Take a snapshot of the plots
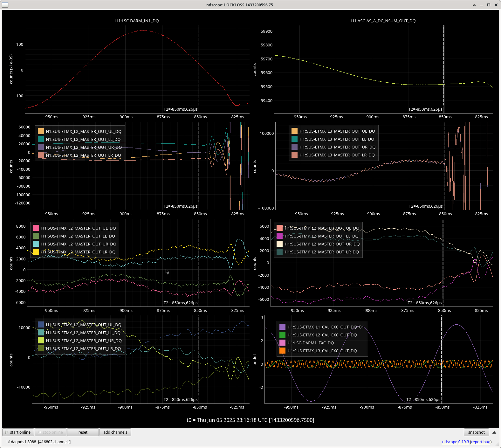501x448 pixels. coord(476,432)
